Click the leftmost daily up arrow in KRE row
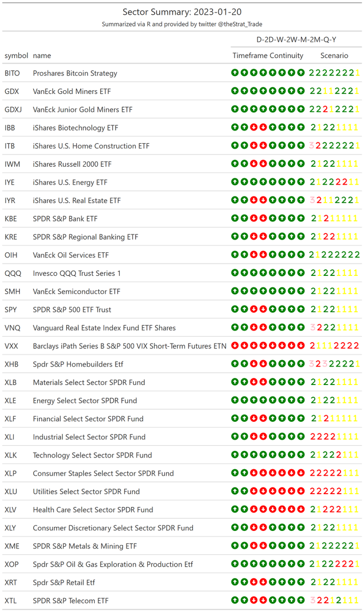Screen dimensions: 364x612 pos(235,237)
